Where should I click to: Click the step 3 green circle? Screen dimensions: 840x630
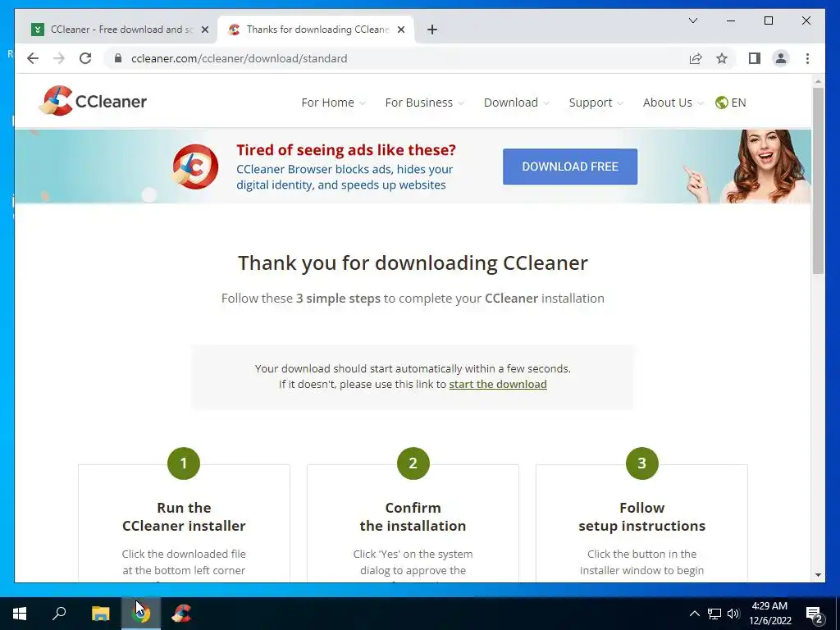click(641, 463)
